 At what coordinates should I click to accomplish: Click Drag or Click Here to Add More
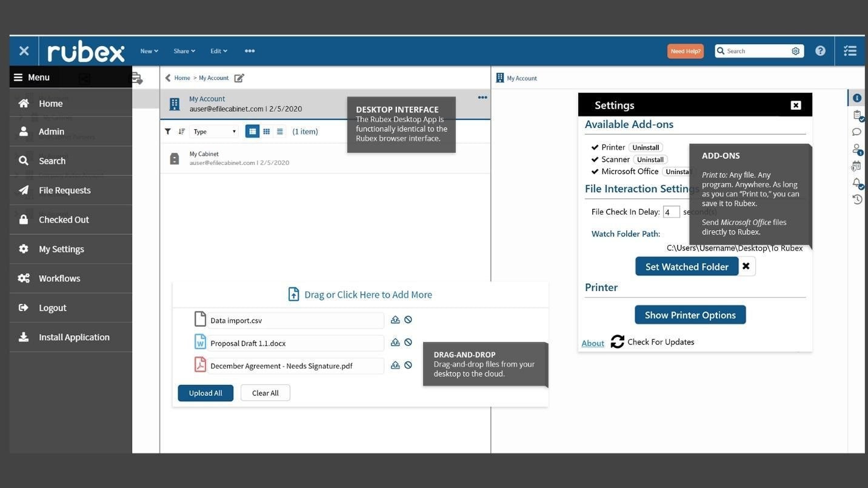click(x=361, y=295)
